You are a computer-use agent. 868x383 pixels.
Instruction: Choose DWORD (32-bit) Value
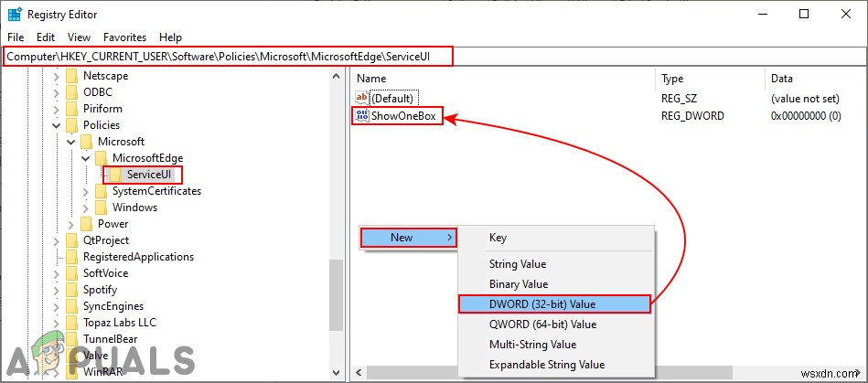[x=554, y=303]
